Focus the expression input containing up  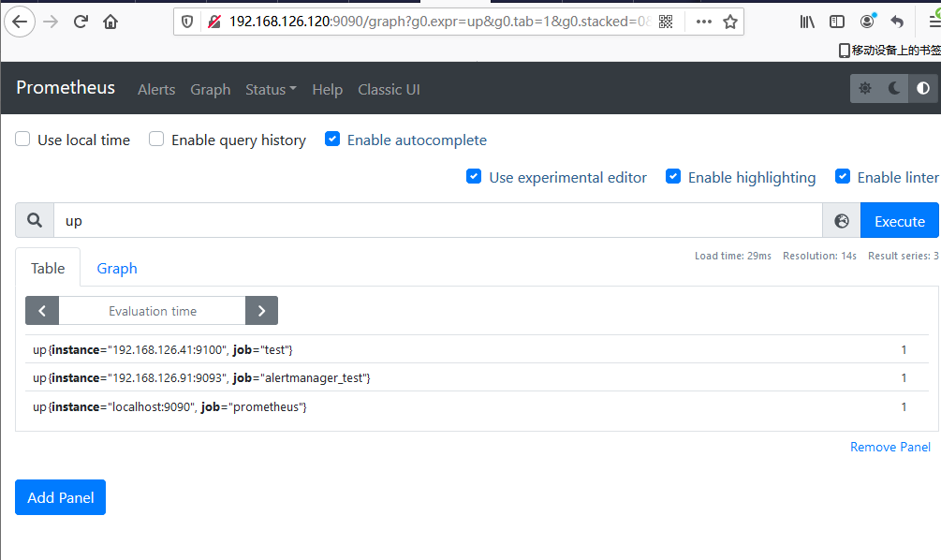coord(437,220)
